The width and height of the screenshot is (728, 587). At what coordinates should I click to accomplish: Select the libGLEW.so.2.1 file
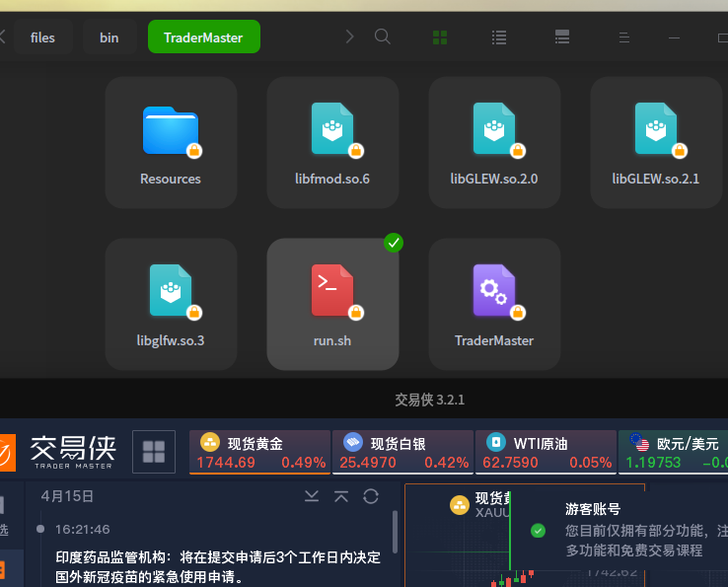pyautogui.click(x=656, y=142)
